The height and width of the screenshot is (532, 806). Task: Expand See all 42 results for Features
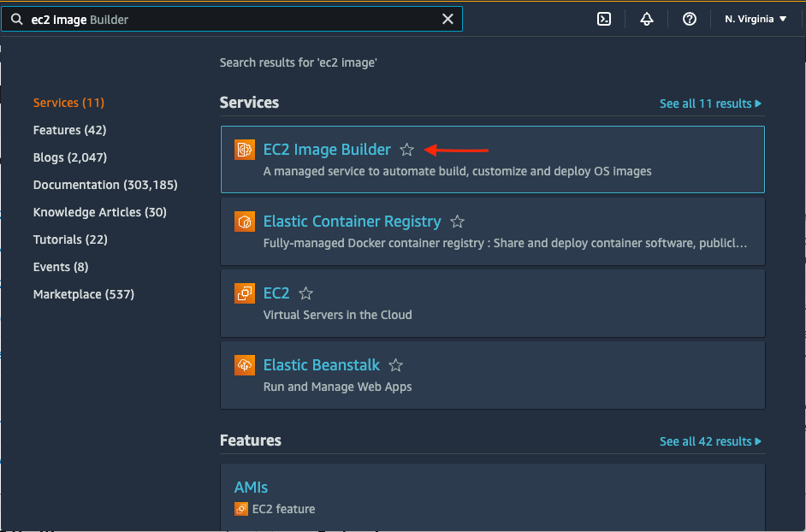point(710,441)
